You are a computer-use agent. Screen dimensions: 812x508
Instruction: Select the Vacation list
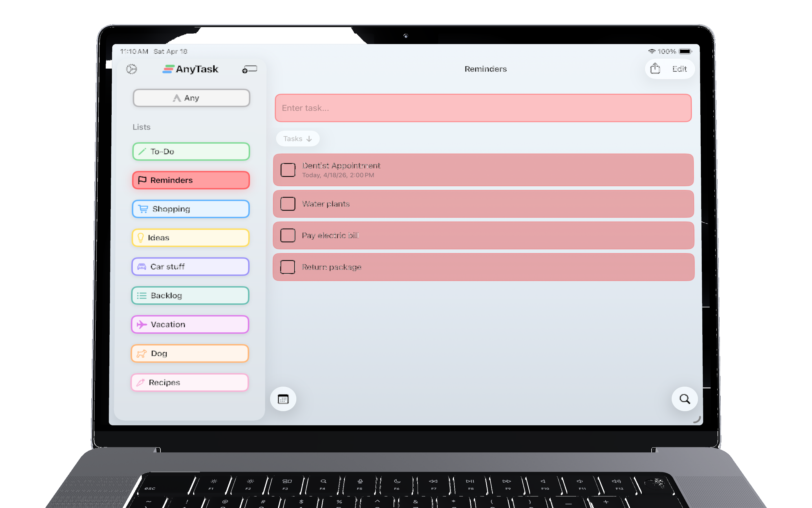point(190,325)
